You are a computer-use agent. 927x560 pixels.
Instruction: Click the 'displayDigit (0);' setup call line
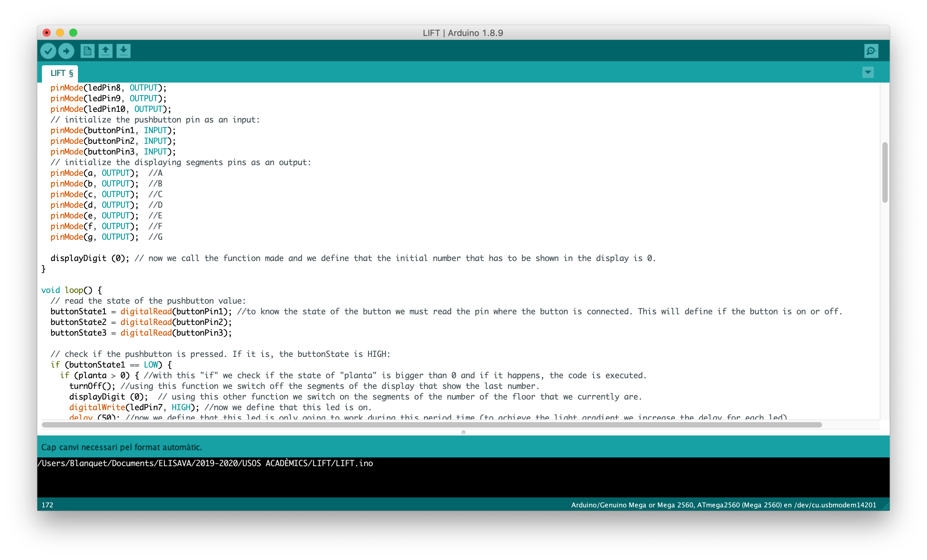353,258
